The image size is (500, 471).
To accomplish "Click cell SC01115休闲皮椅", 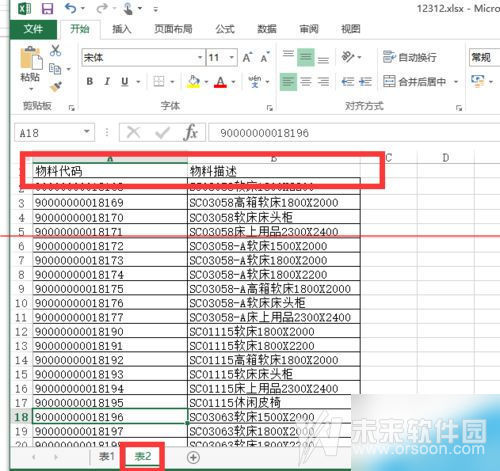I will [274, 403].
